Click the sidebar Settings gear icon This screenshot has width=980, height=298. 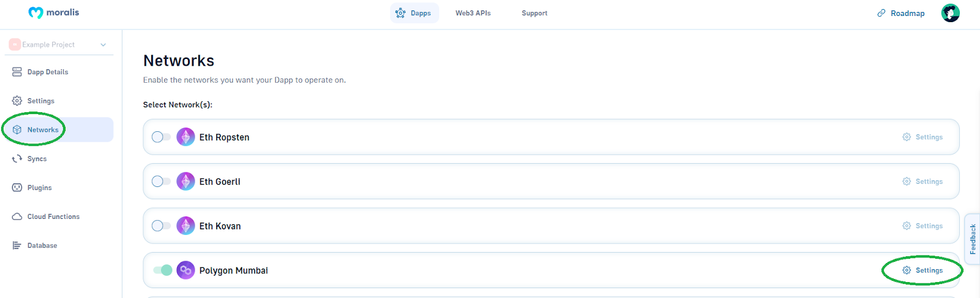[17, 101]
